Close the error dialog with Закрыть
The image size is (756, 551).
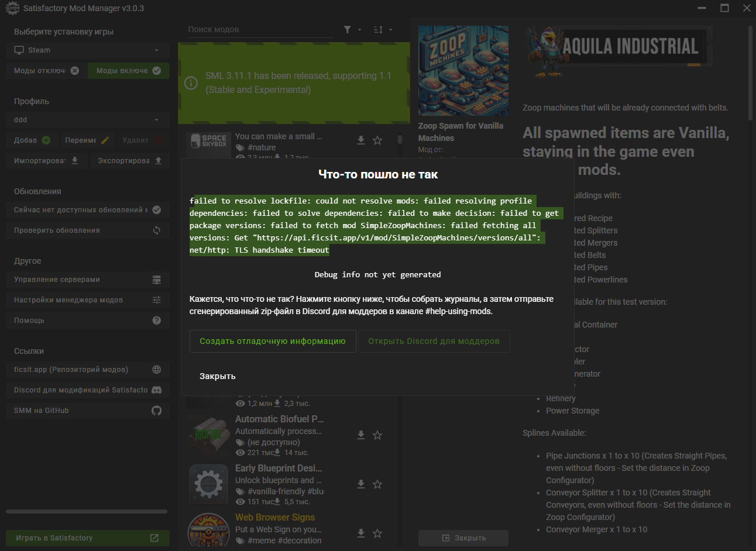[218, 376]
